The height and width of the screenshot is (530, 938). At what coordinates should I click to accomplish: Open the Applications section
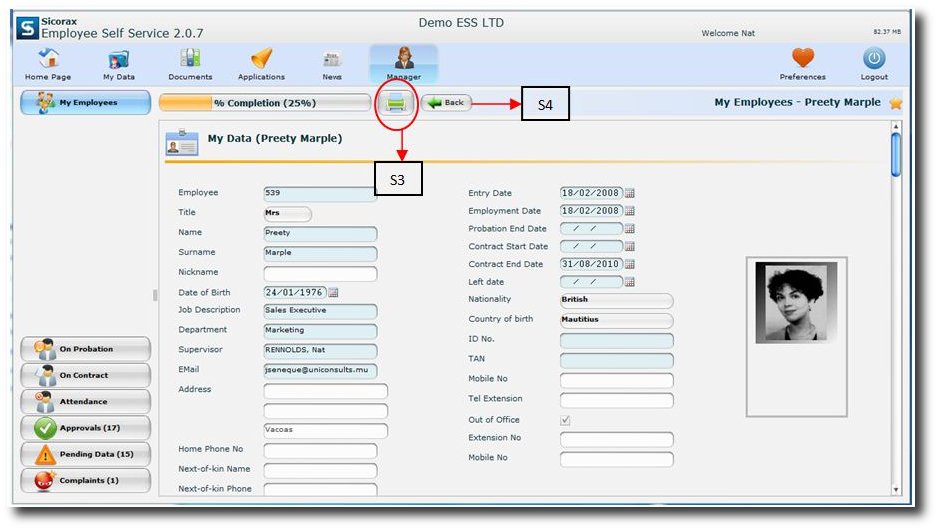pyautogui.click(x=261, y=64)
